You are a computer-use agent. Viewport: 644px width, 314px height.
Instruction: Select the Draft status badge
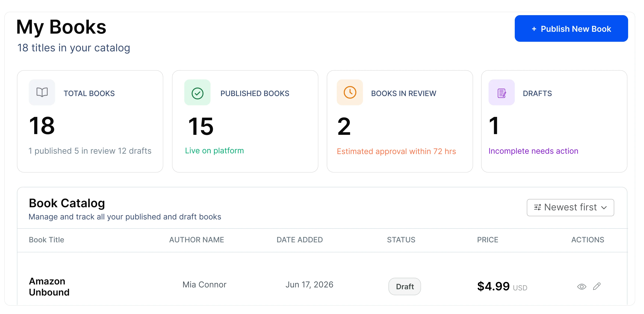[x=405, y=286]
